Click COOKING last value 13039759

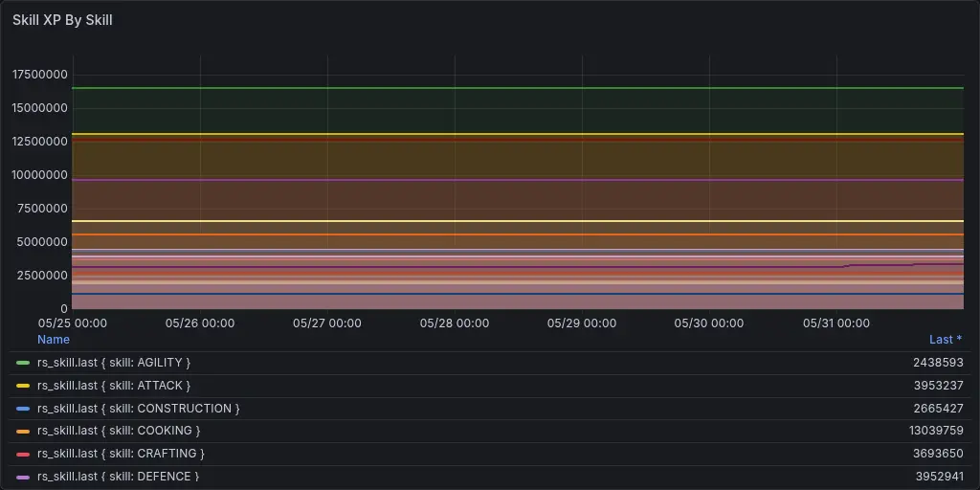pyautogui.click(x=936, y=431)
